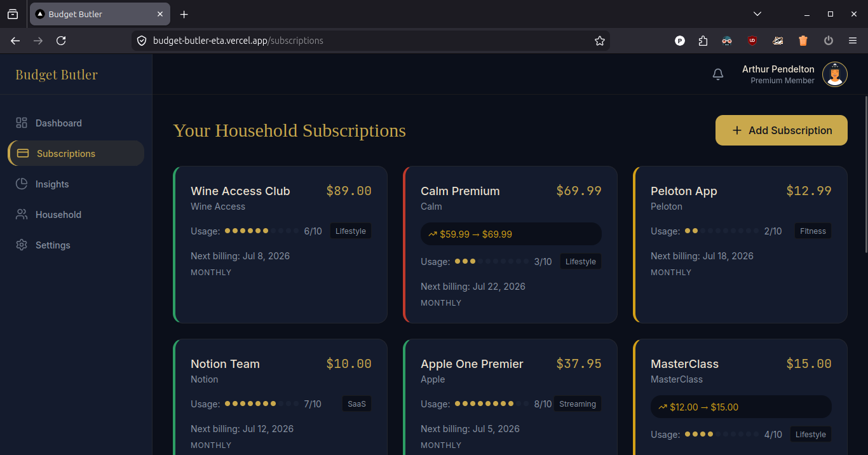Click the Settings gear icon
The height and width of the screenshot is (455, 868).
tap(22, 245)
